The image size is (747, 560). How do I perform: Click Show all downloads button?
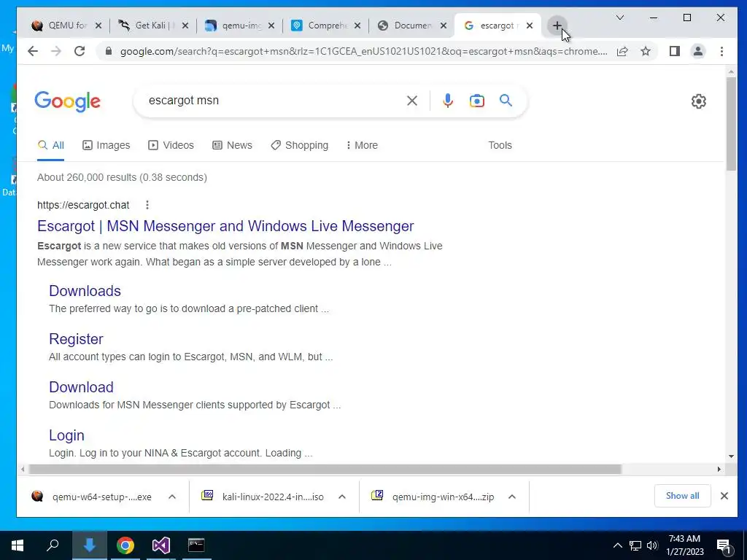pos(682,496)
